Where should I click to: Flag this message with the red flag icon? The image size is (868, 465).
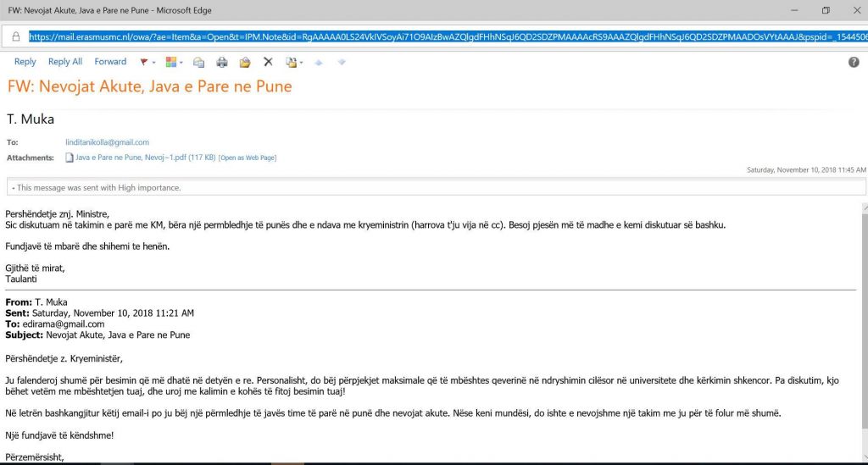[x=143, y=62]
